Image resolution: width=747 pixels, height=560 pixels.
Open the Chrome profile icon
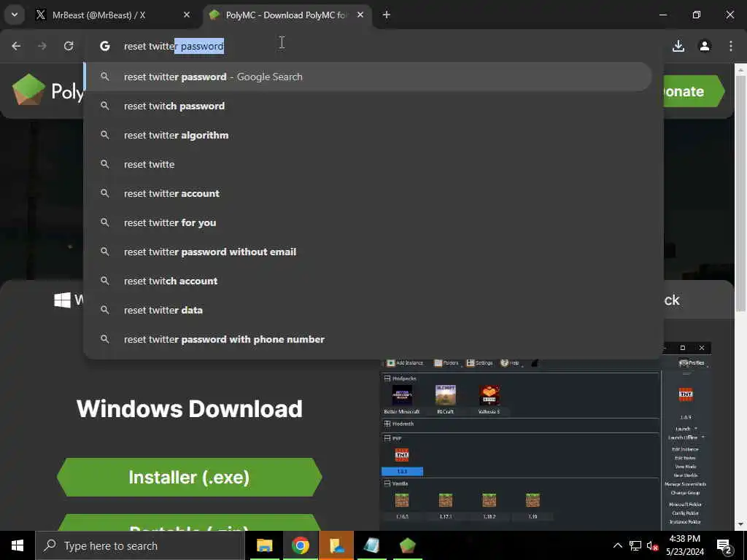click(705, 46)
